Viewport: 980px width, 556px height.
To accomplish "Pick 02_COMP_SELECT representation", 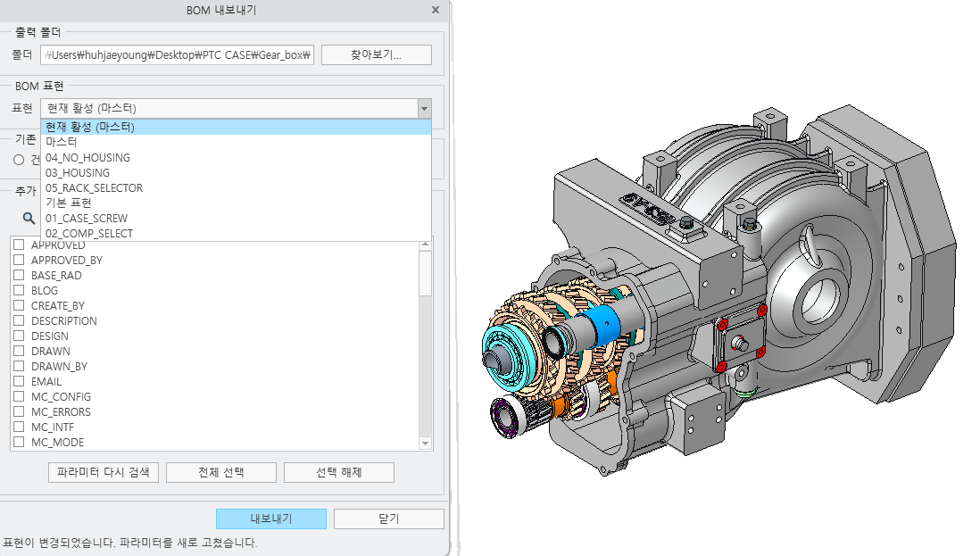I will coord(237,233).
